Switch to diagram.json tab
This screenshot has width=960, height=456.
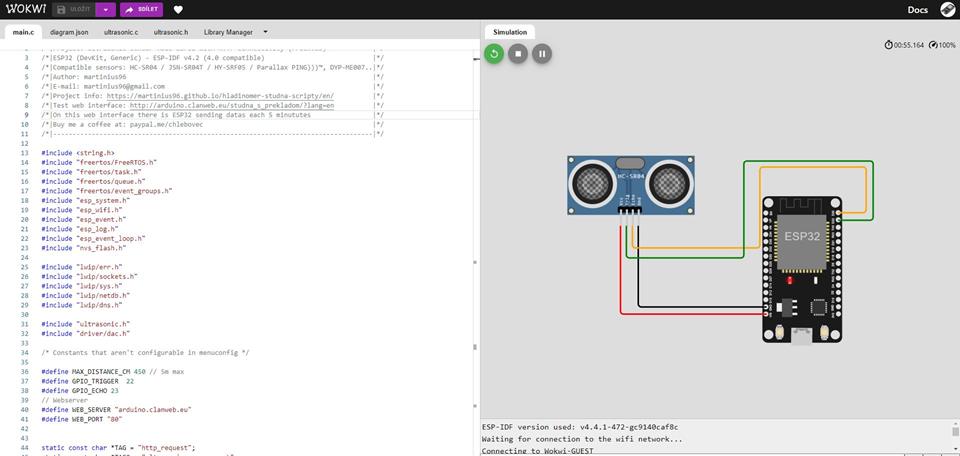70,32
